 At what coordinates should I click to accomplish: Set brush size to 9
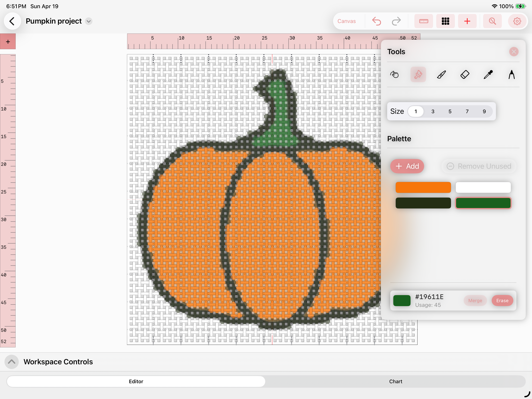[484, 111]
